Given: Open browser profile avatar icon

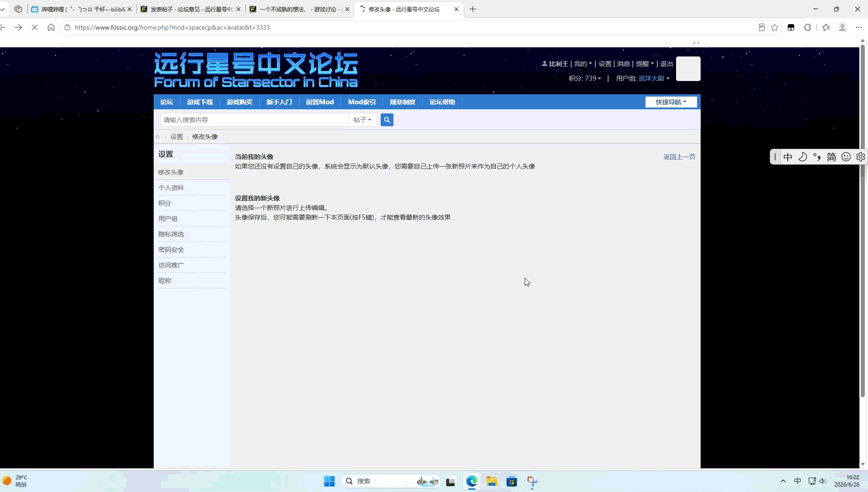Looking at the screenshot, I should point(842,27).
